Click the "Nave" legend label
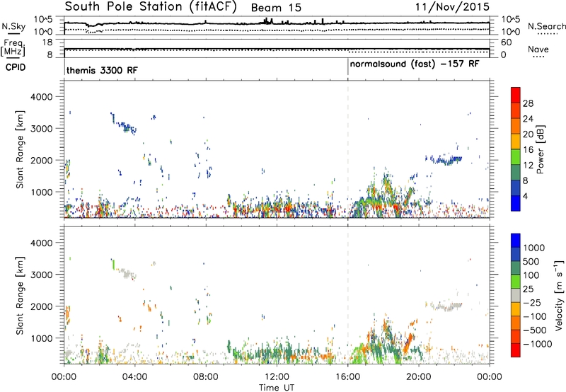This screenshot has height=392, width=566. [538, 49]
